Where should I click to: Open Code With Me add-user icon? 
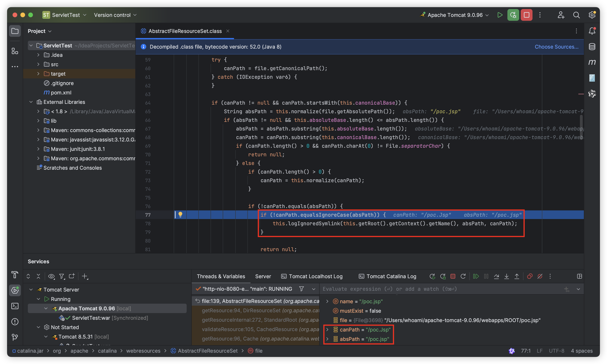[561, 15]
